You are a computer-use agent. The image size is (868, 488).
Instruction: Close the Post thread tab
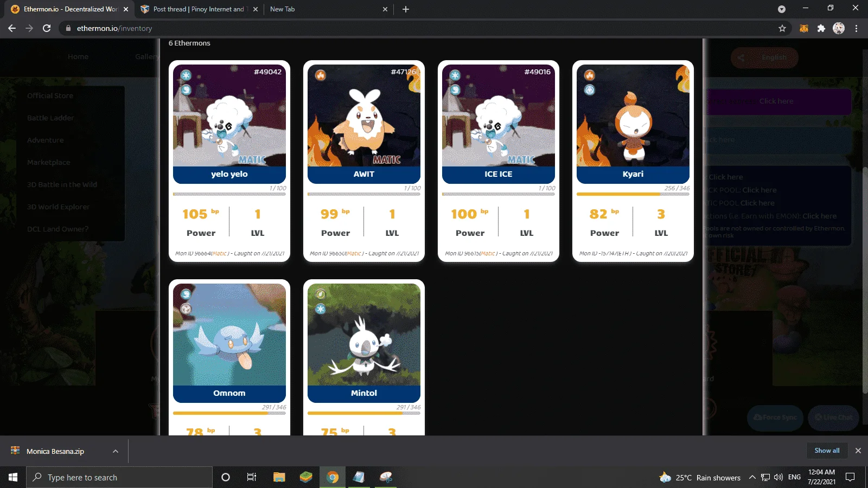256,9
